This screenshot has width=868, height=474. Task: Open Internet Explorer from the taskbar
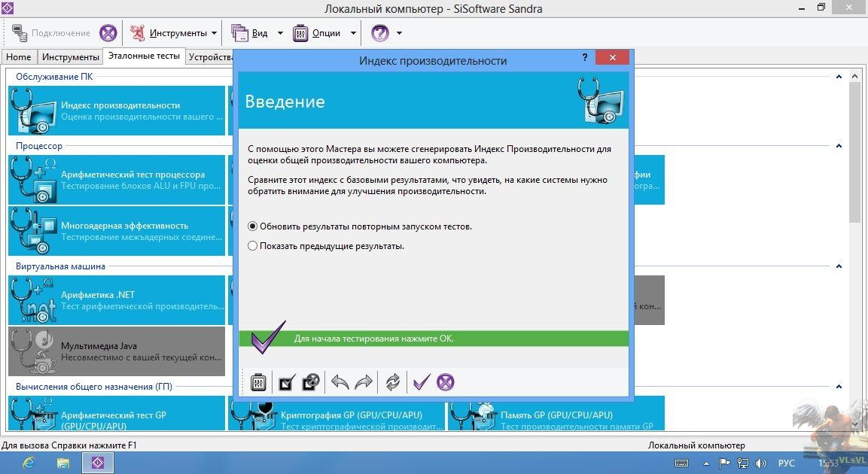(28, 463)
